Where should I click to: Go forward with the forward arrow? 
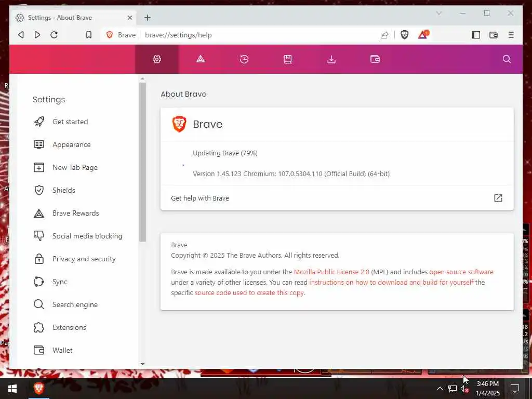click(x=37, y=35)
